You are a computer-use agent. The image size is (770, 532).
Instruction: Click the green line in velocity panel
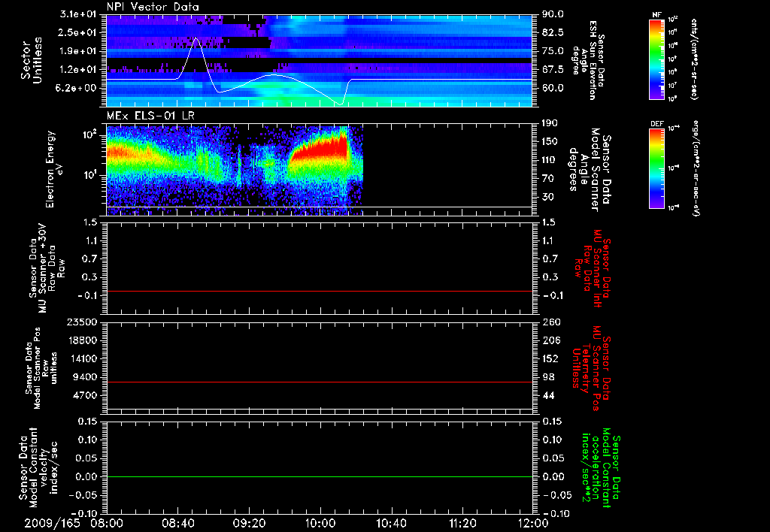319,476
